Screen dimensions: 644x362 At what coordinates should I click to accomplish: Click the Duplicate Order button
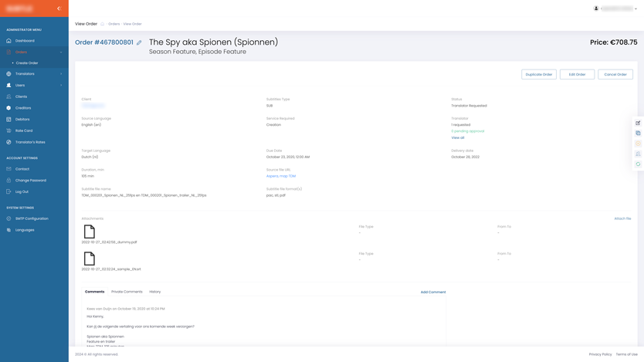click(538, 75)
